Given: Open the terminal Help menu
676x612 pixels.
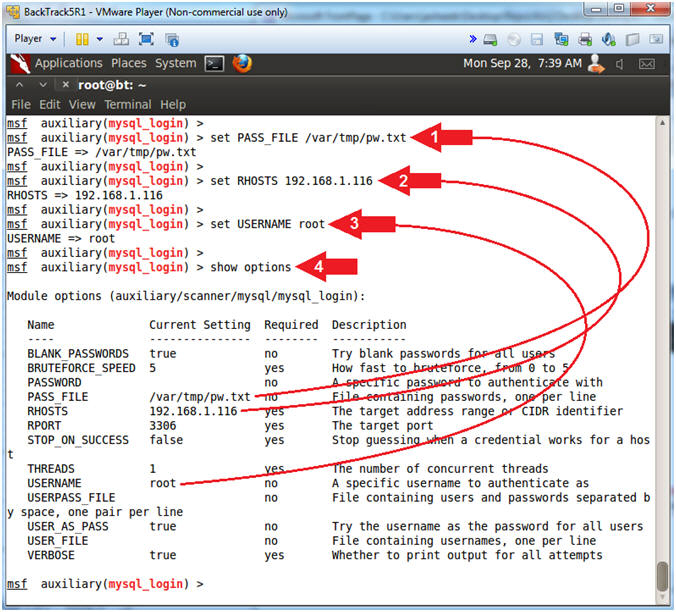Looking at the screenshot, I should [173, 104].
